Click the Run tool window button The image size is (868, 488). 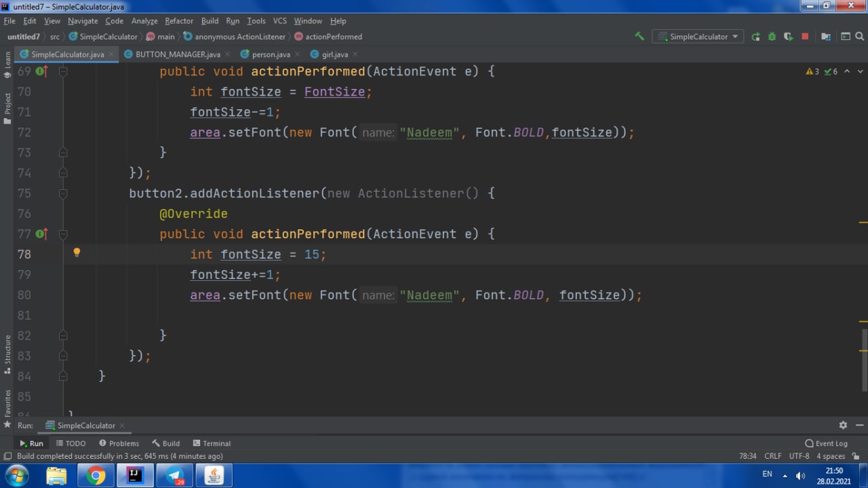click(31, 443)
